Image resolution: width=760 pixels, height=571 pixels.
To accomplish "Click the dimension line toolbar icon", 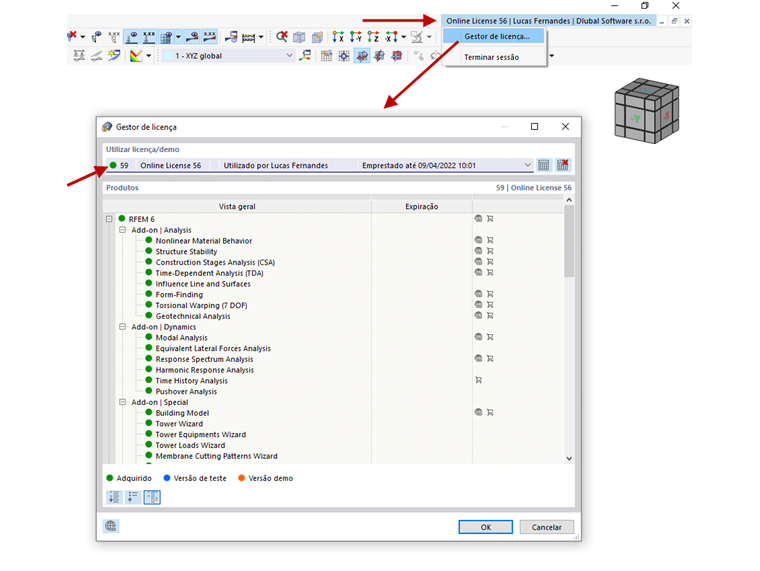I will [249, 37].
